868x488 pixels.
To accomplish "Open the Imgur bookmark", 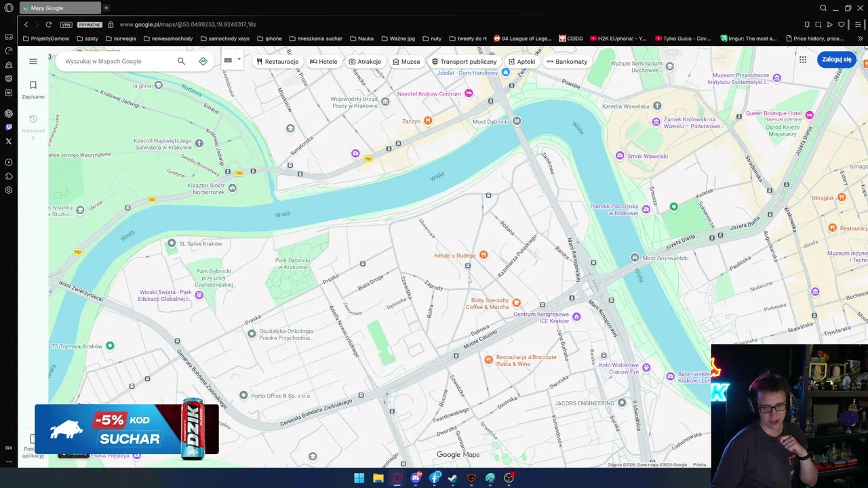I will click(749, 39).
